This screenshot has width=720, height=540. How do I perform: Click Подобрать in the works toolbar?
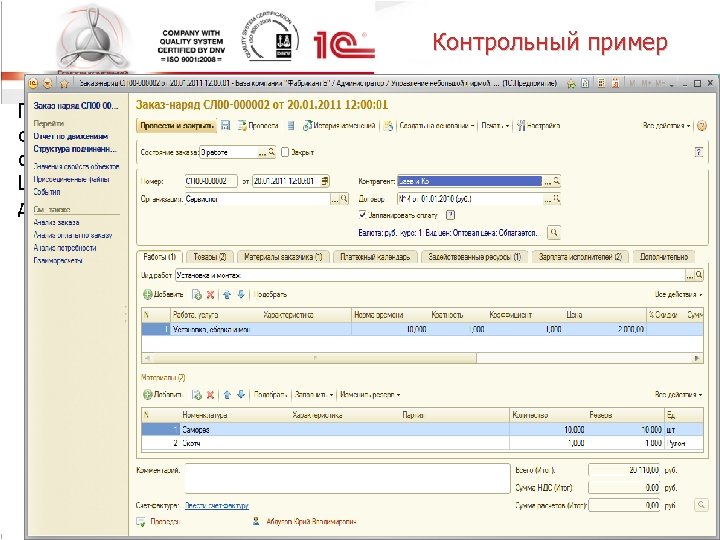click(x=270, y=295)
